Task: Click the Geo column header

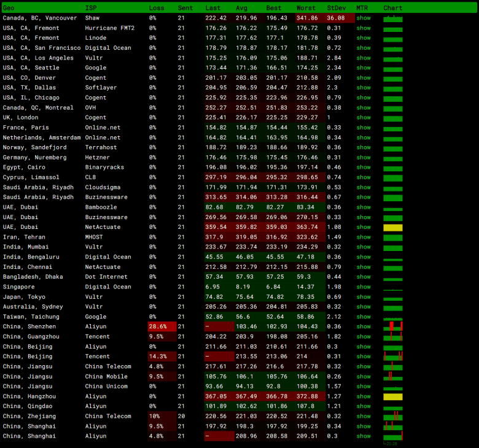Action: pyautogui.click(x=9, y=8)
